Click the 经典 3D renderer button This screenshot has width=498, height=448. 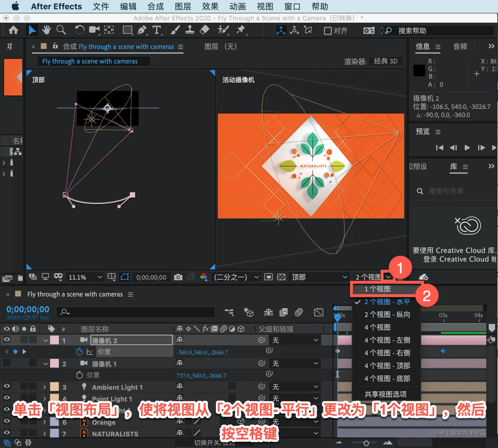pos(386,61)
